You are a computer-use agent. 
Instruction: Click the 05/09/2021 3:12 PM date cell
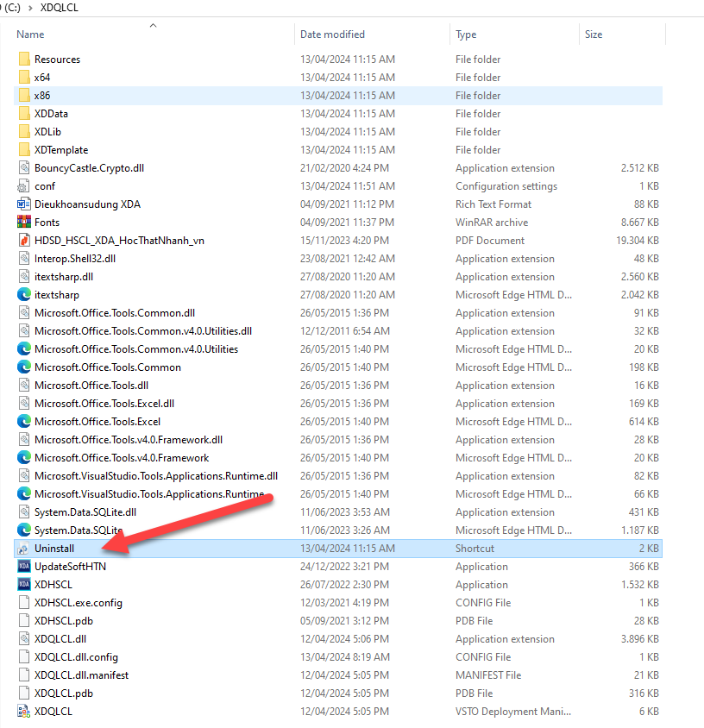point(344,621)
